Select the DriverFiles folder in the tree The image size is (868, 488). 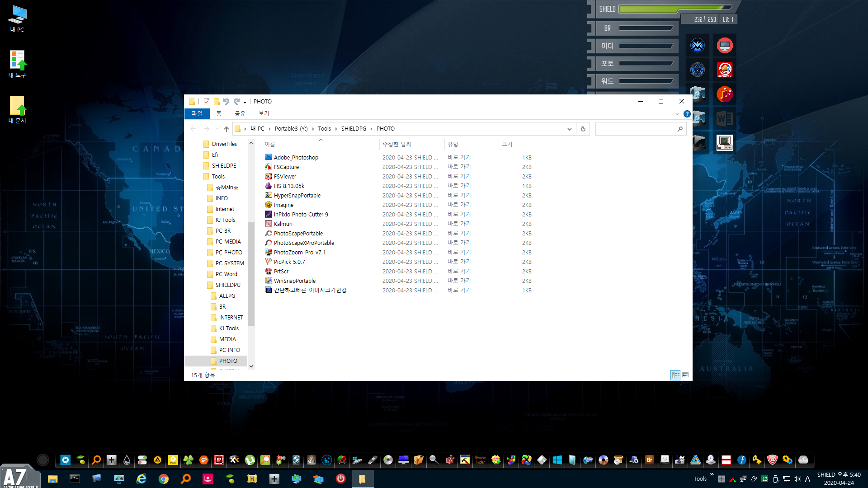pyautogui.click(x=220, y=144)
